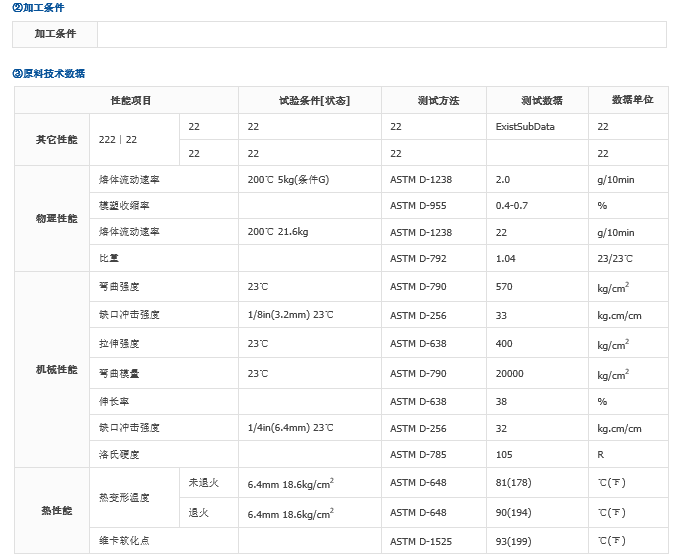Click the ExistSubData cell

[525, 127]
